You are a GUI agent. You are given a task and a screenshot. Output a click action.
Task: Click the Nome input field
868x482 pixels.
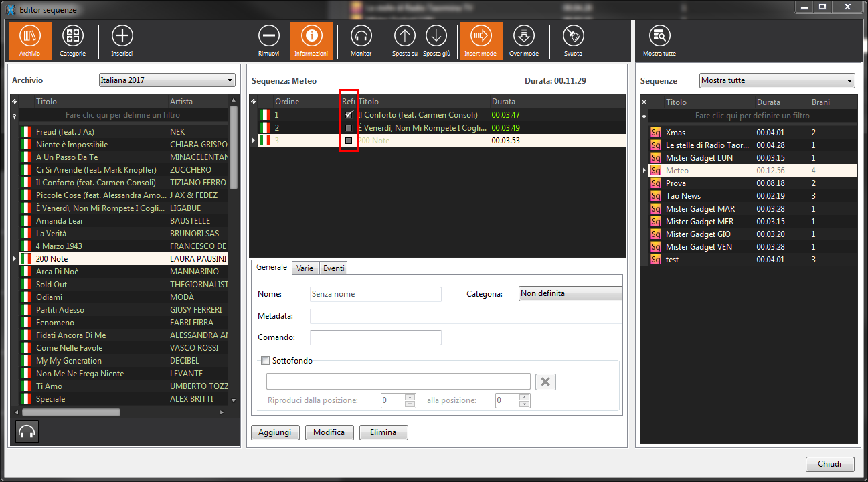(375, 294)
